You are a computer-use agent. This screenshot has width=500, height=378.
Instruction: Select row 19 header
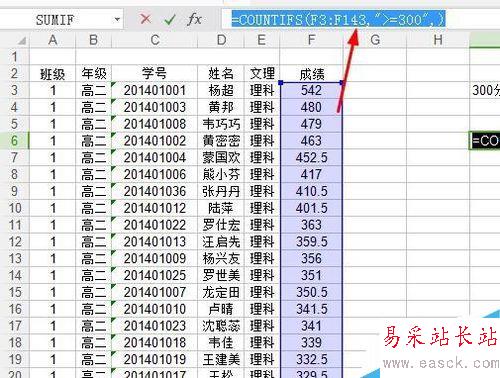tap(15, 359)
